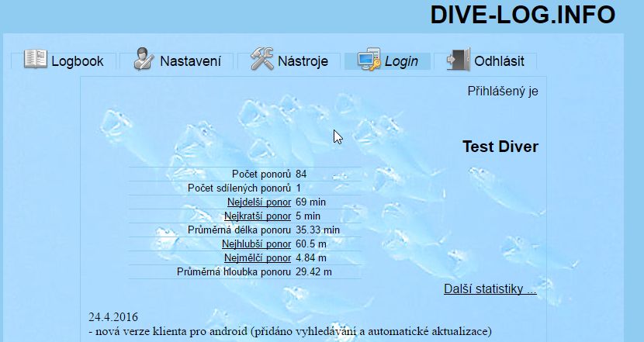Click the 69 min value
The image size is (644, 342).
coord(310,202)
